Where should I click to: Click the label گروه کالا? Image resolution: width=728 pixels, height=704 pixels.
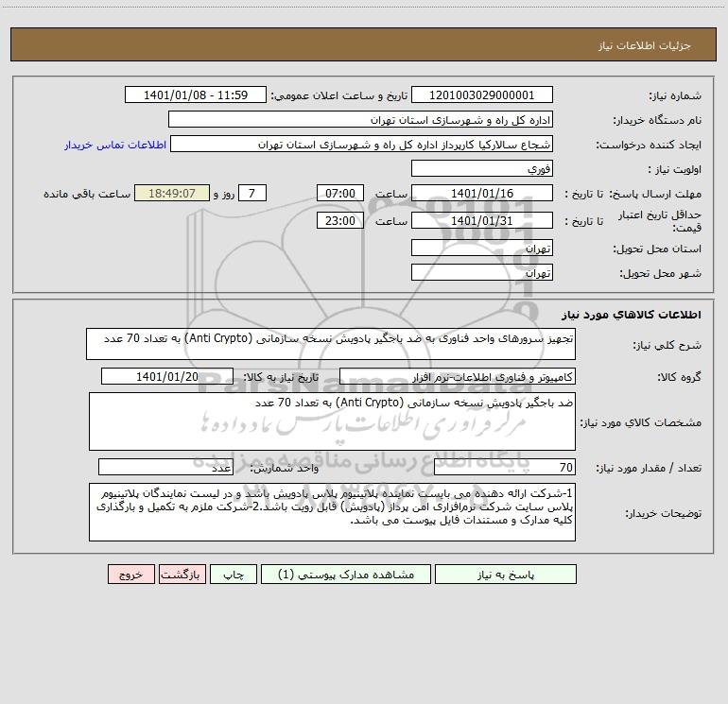point(679,377)
